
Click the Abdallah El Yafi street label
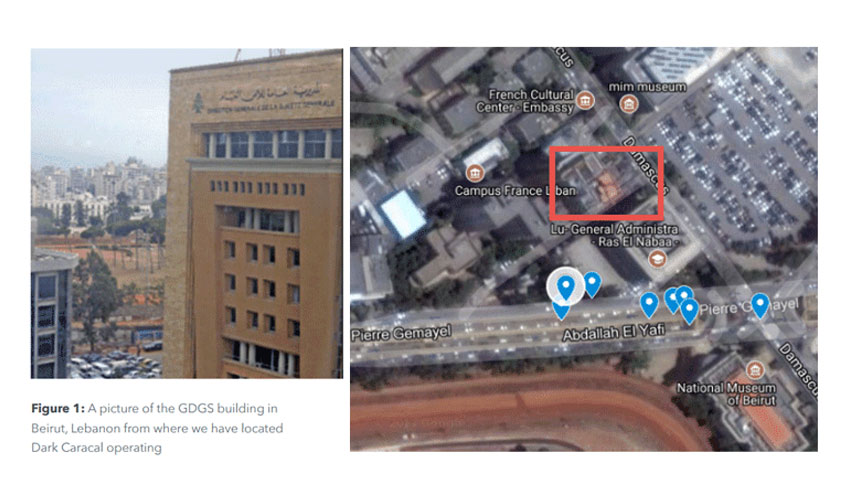(613, 332)
